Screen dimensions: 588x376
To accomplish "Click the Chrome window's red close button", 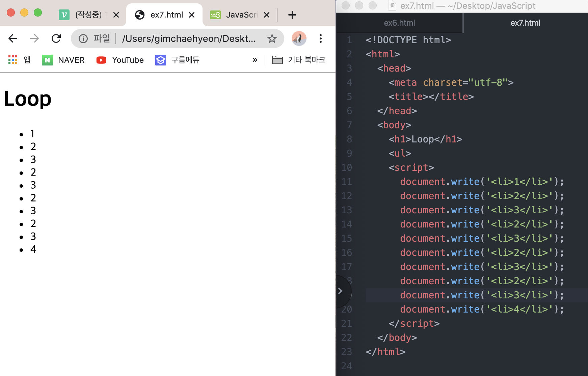I will coord(11,12).
